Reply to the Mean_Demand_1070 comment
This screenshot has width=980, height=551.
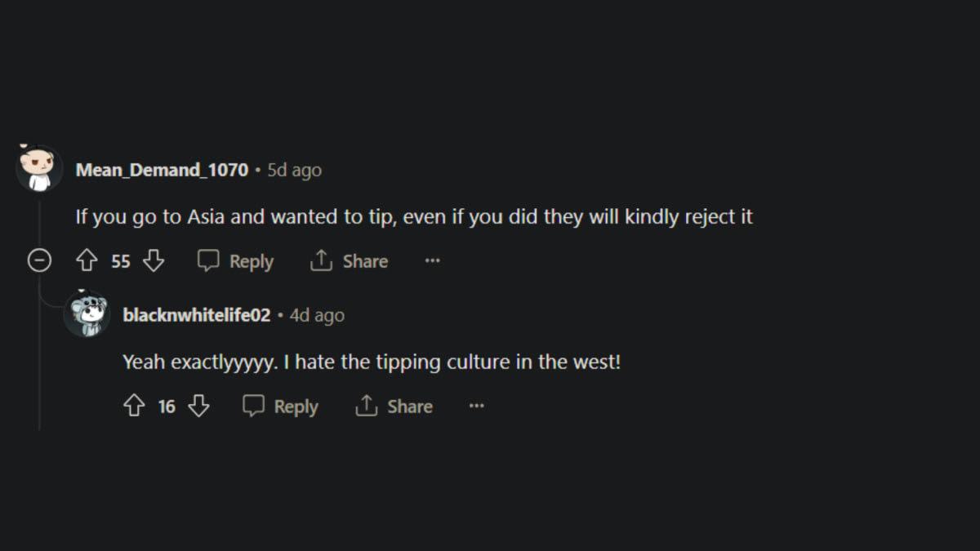point(236,261)
